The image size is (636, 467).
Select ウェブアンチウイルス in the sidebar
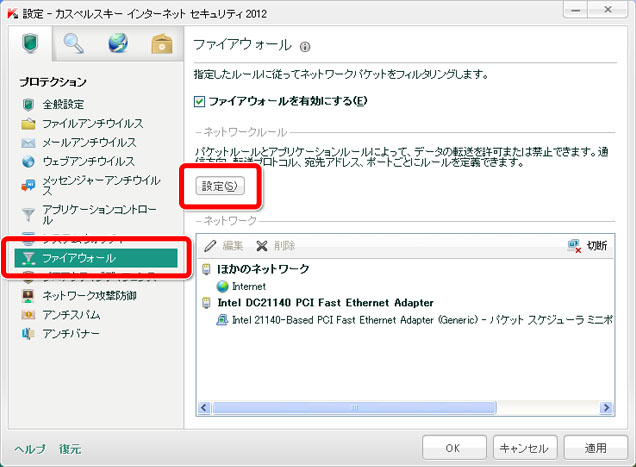(88, 161)
